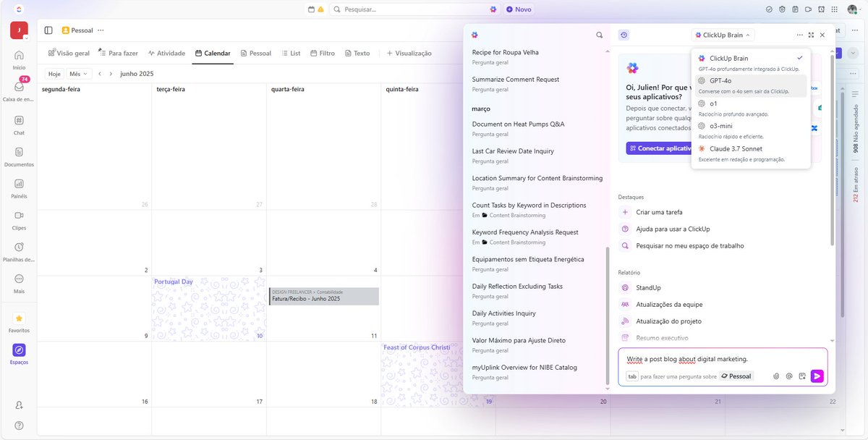Open the Mês view dropdown

(x=77, y=73)
